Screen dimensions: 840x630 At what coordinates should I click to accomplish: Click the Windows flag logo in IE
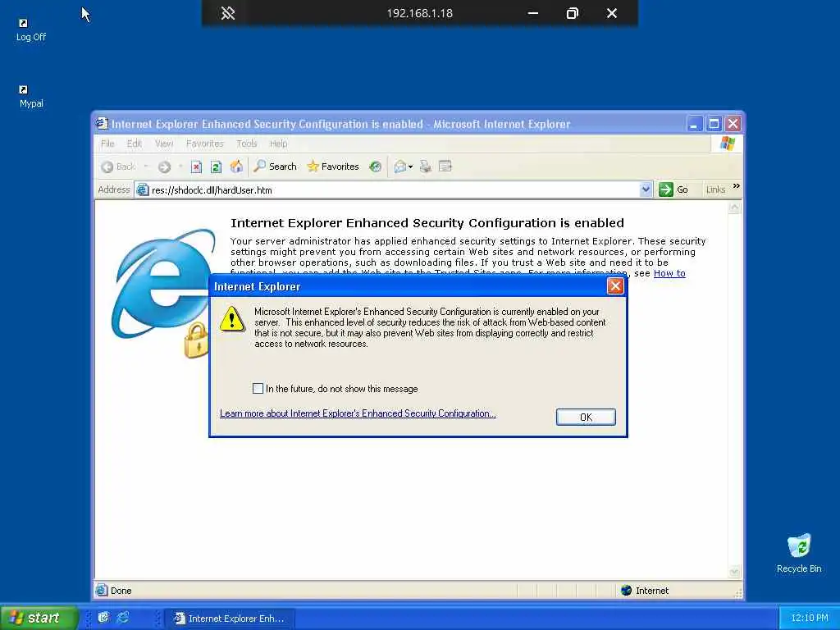728,144
